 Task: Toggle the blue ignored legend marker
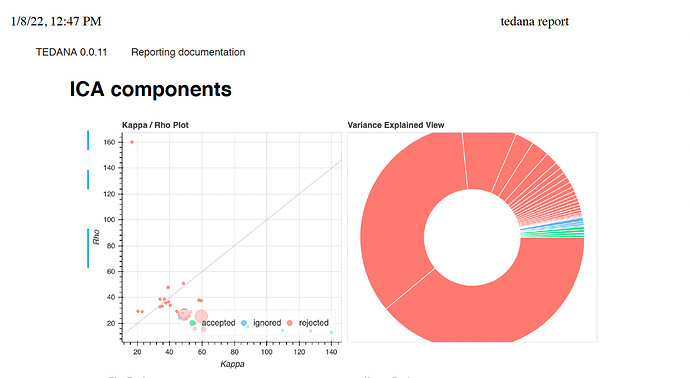244,323
